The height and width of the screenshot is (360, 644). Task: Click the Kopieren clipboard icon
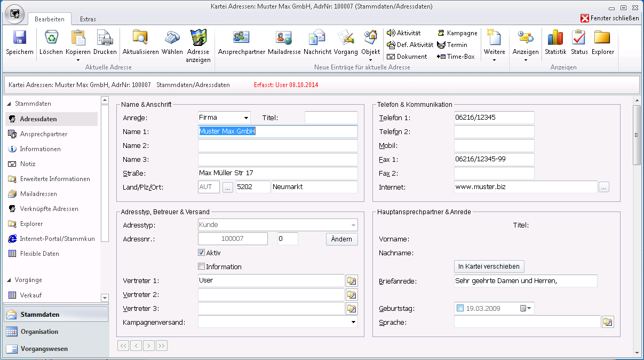pyautogui.click(x=78, y=38)
